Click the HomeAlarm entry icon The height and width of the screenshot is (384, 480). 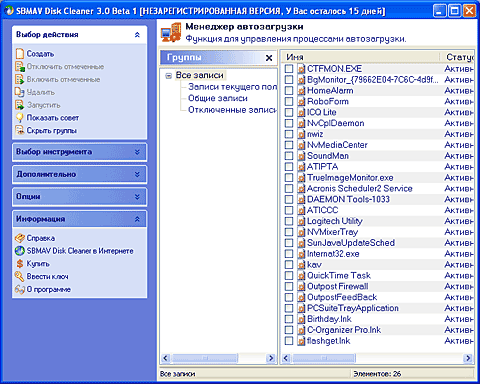pos(301,91)
